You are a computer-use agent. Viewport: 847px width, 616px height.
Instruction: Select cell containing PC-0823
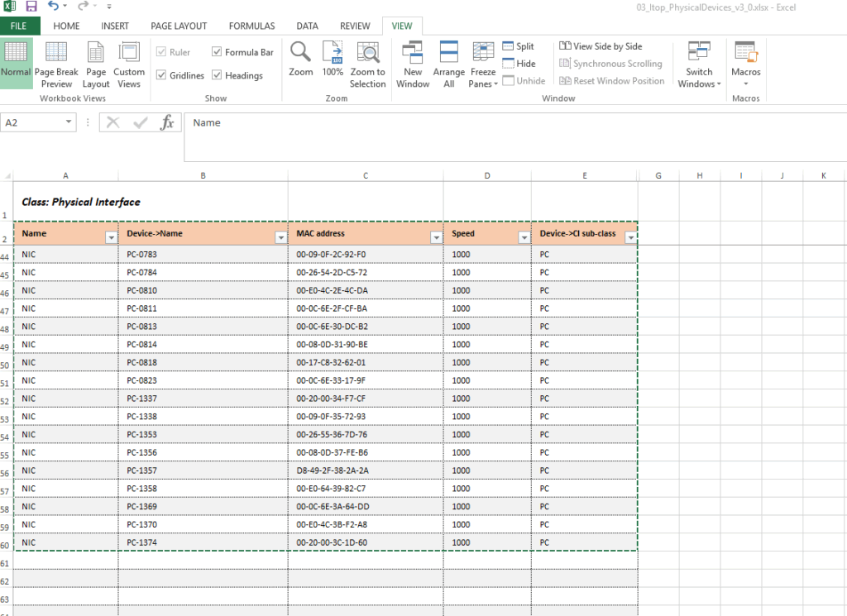point(203,380)
